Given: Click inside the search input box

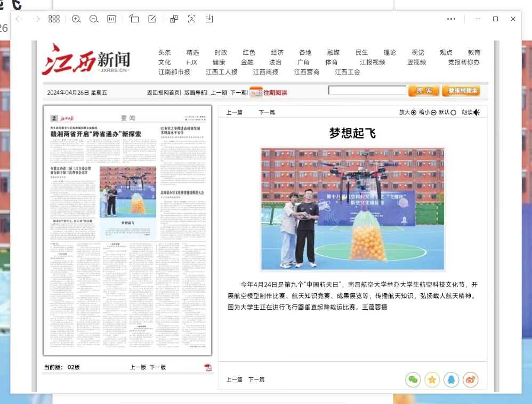Looking at the screenshot, I should (x=367, y=90).
